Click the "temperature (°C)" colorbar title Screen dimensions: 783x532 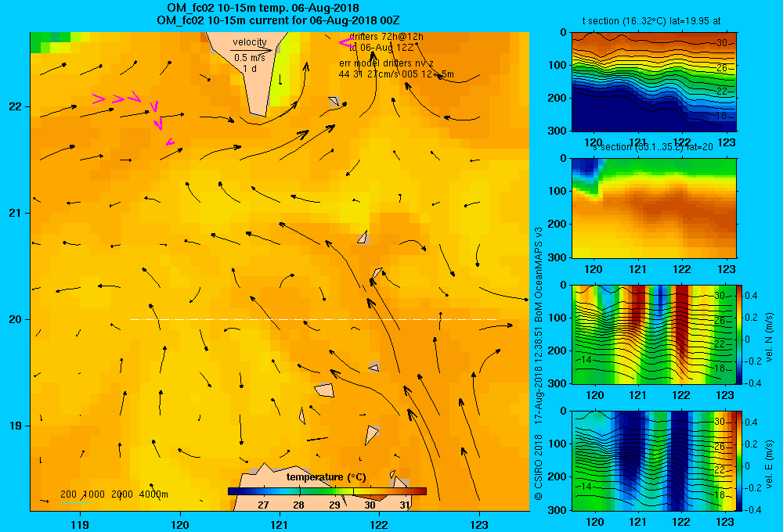[326, 477]
